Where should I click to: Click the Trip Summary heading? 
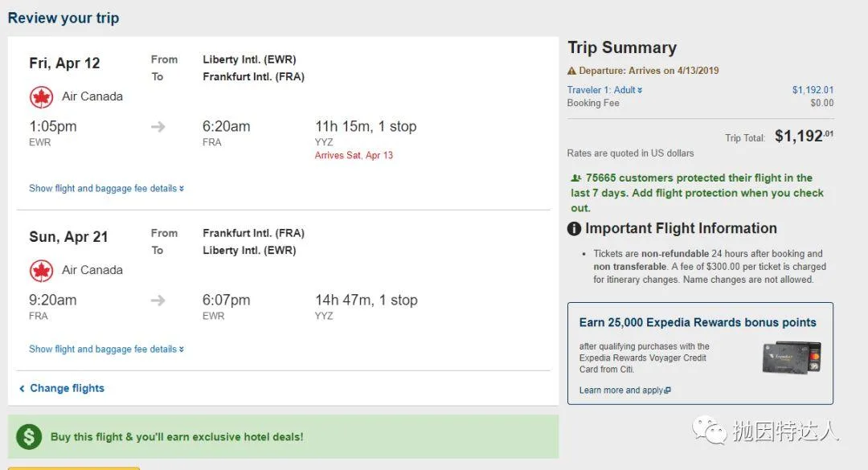622,47
